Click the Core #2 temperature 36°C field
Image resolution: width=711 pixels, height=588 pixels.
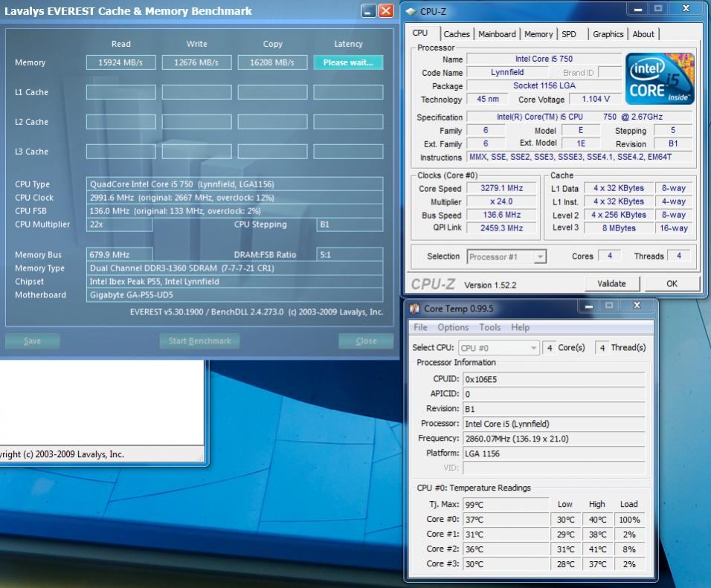[506, 549]
